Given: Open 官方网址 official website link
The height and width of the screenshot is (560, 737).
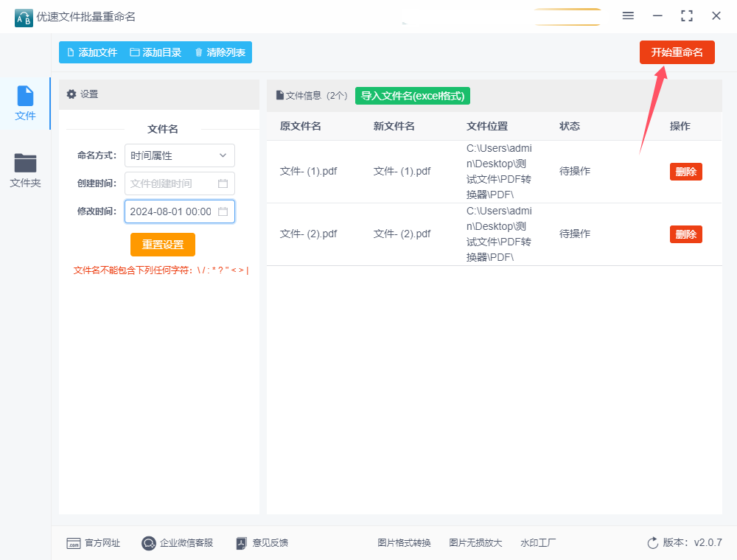Looking at the screenshot, I should pyautogui.click(x=94, y=543).
